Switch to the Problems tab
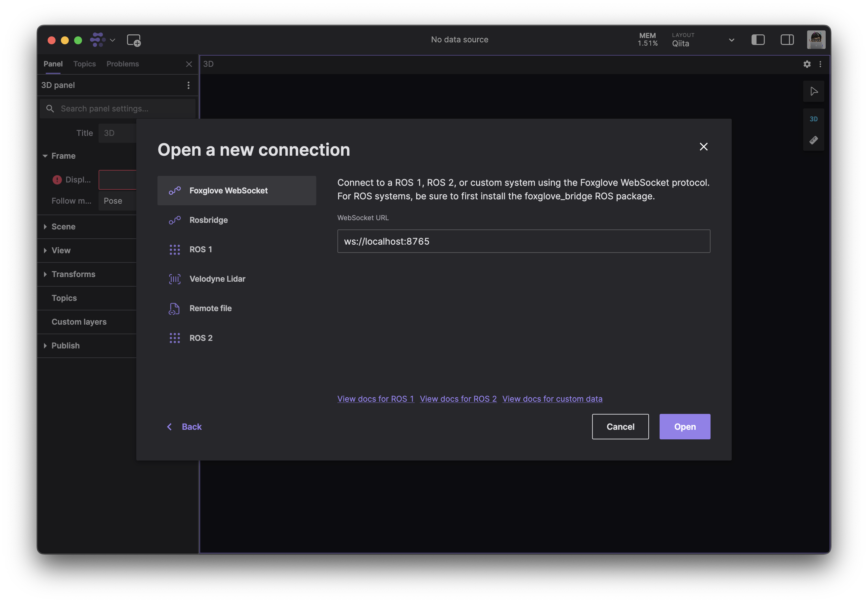The height and width of the screenshot is (603, 868). pyautogui.click(x=122, y=64)
